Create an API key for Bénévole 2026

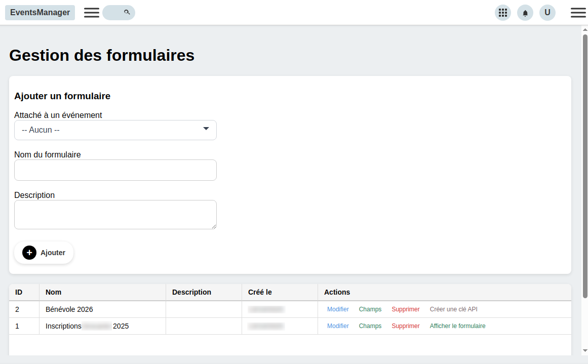pyautogui.click(x=453, y=309)
